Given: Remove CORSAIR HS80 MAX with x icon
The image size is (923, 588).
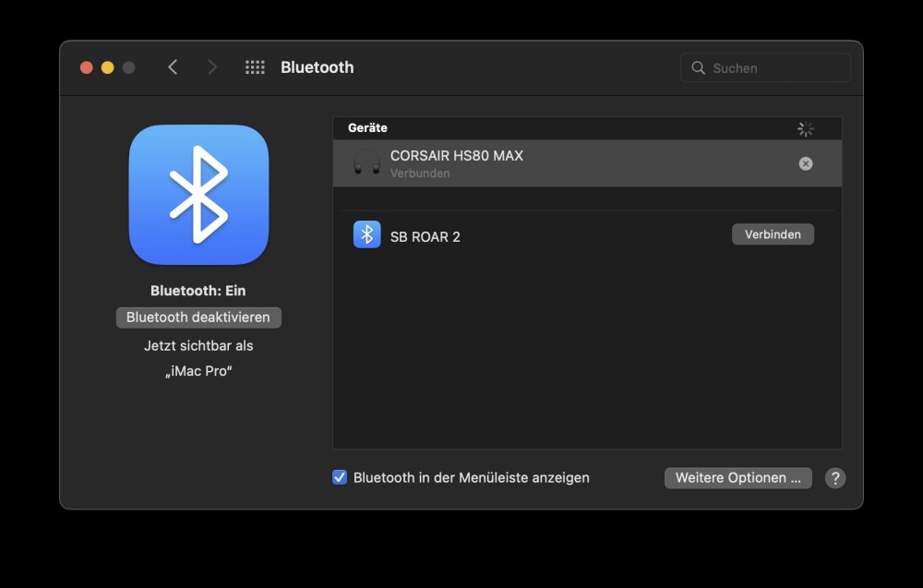Looking at the screenshot, I should (806, 163).
